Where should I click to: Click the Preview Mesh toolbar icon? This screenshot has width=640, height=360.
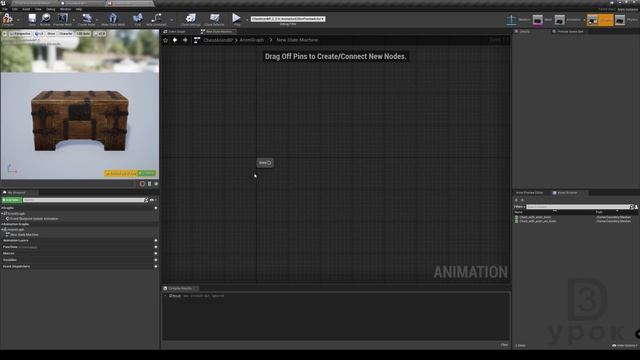[62, 19]
